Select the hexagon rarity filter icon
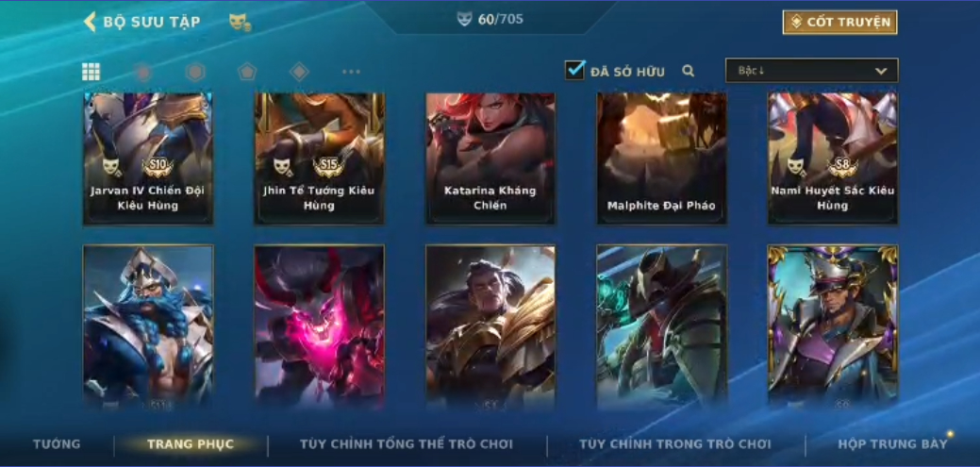980x467 pixels. 195,72
